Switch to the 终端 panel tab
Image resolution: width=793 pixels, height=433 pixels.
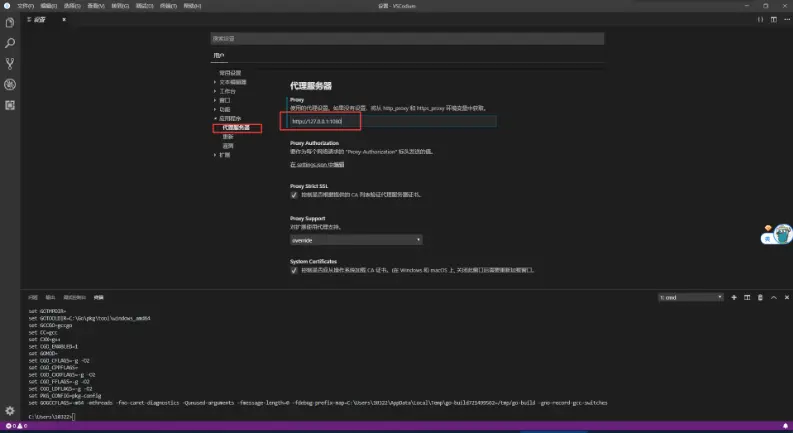99,297
